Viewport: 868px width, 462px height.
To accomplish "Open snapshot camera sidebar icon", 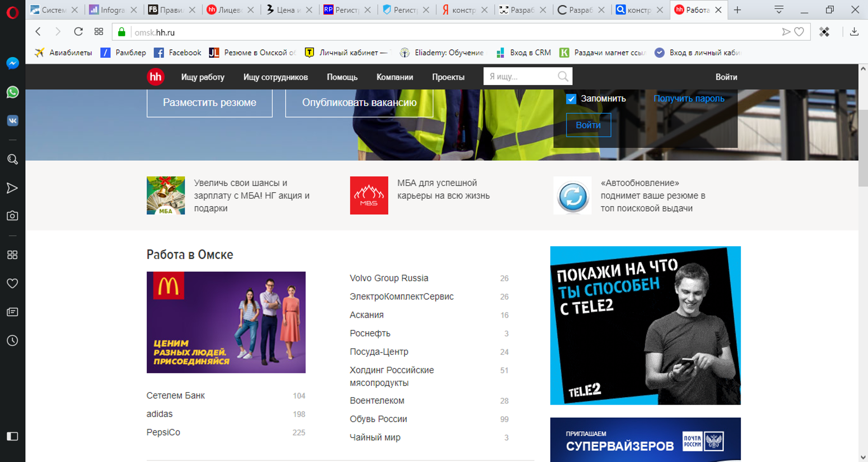I will coord(13,215).
